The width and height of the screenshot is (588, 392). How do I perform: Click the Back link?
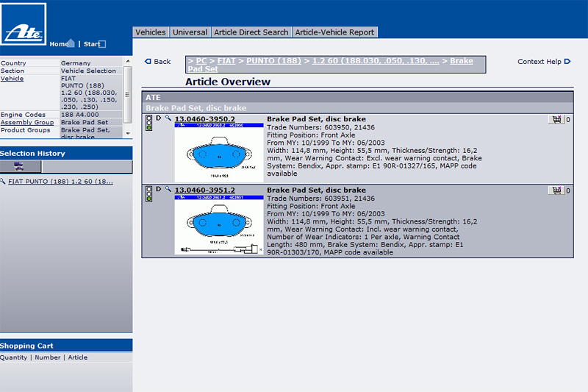(x=158, y=62)
